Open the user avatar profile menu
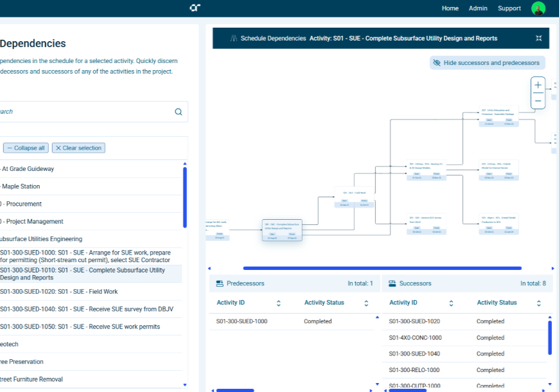Image resolution: width=559 pixels, height=392 pixels. 538,8
